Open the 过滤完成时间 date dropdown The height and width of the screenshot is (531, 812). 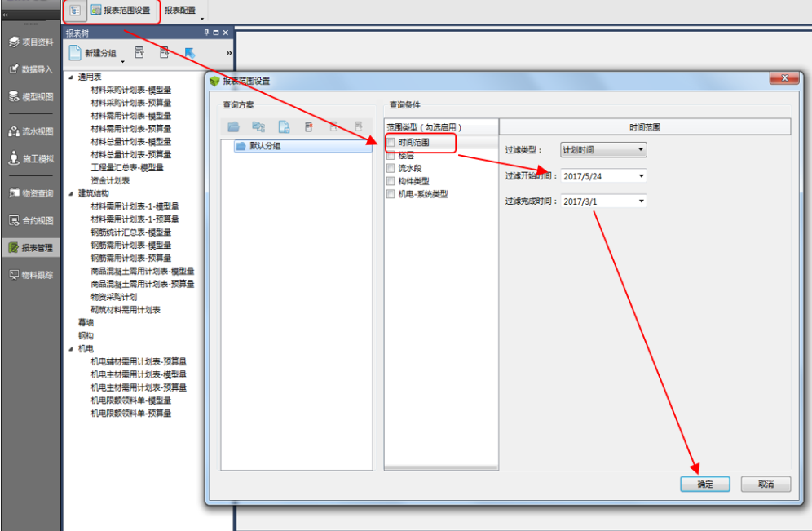(641, 201)
